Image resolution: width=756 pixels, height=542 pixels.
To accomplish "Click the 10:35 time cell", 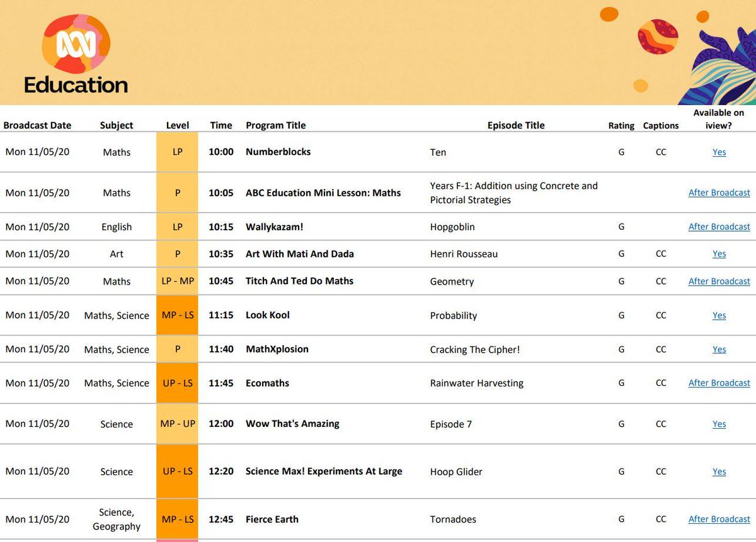I will [x=221, y=254].
